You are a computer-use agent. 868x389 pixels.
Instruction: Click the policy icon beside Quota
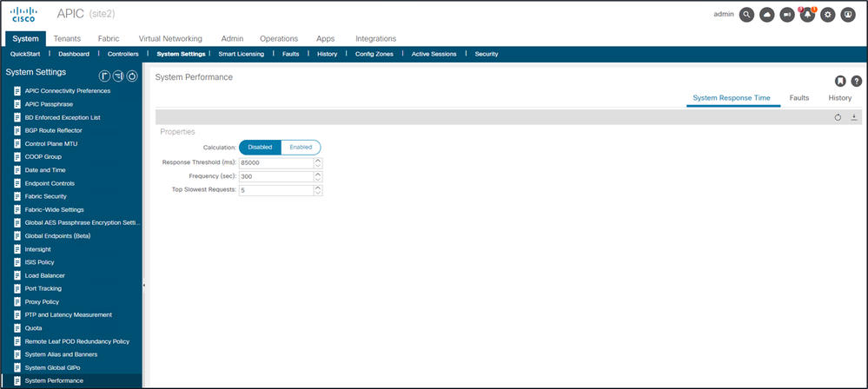17,328
